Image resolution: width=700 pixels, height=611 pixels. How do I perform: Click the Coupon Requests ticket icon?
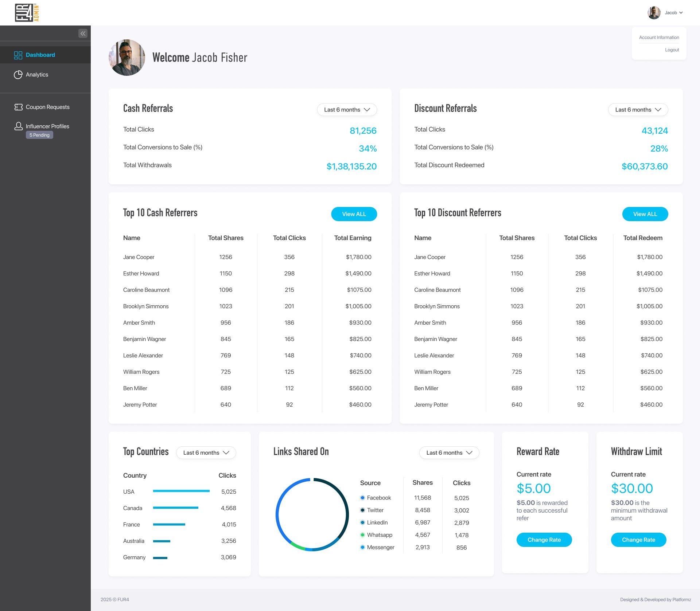(18, 107)
